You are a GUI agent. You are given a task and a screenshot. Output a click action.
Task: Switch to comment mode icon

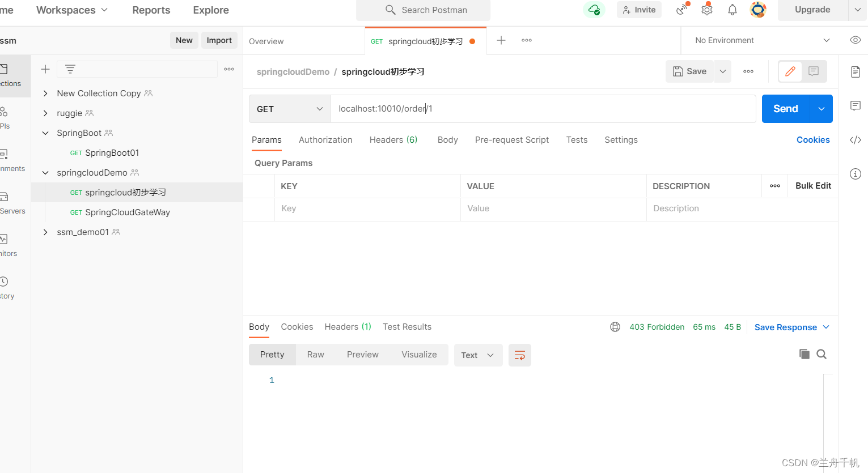(x=814, y=71)
